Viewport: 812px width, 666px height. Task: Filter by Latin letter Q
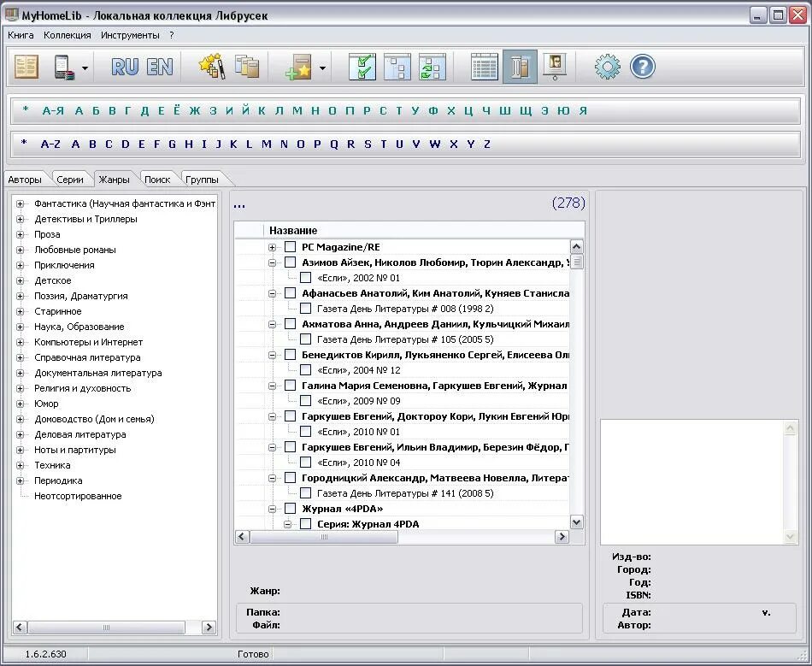pos(334,144)
